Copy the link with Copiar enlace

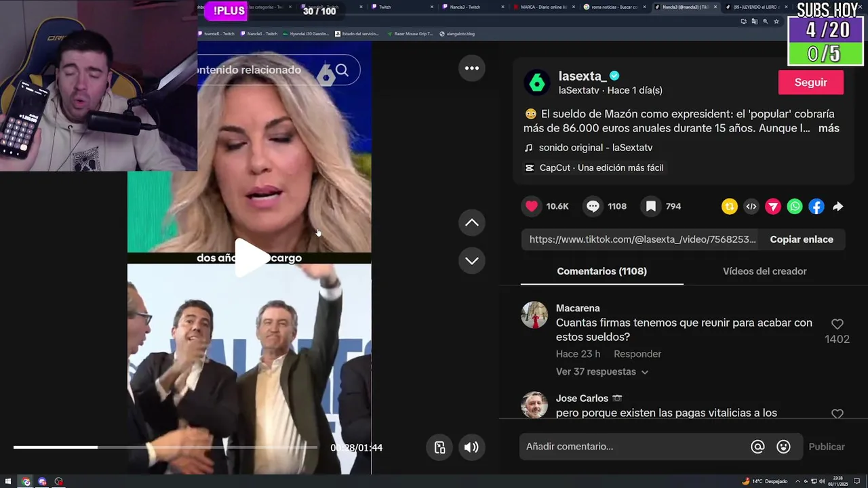point(802,239)
